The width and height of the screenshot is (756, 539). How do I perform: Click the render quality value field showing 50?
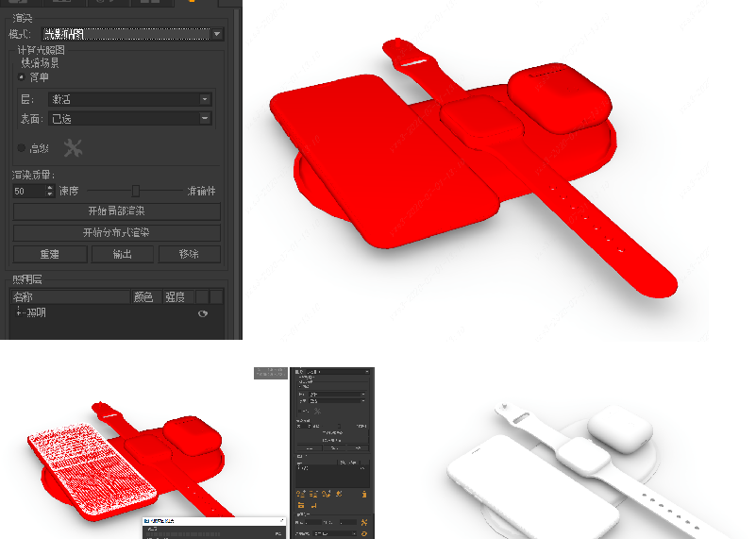pyautogui.click(x=28, y=191)
